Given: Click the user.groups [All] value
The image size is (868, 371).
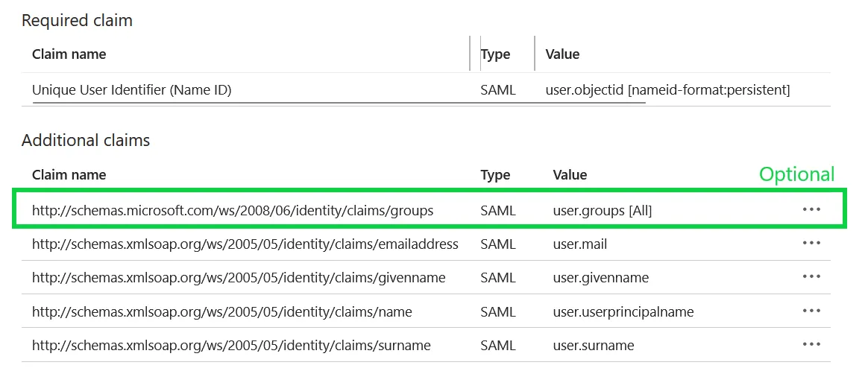Looking at the screenshot, I should (603, 211).
